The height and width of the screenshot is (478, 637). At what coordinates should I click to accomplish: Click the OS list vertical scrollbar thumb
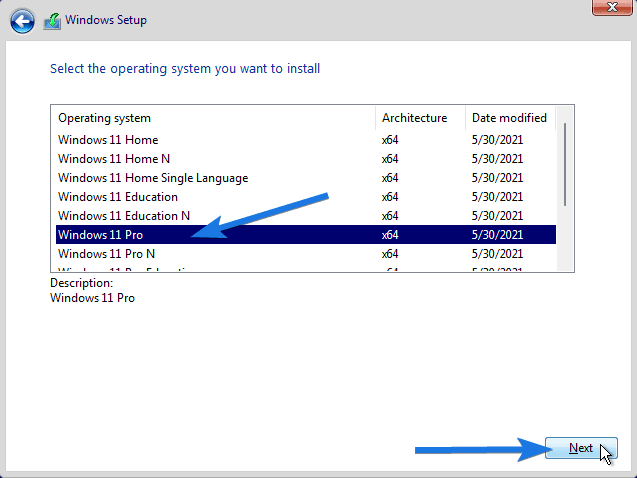tap(565, 164)
